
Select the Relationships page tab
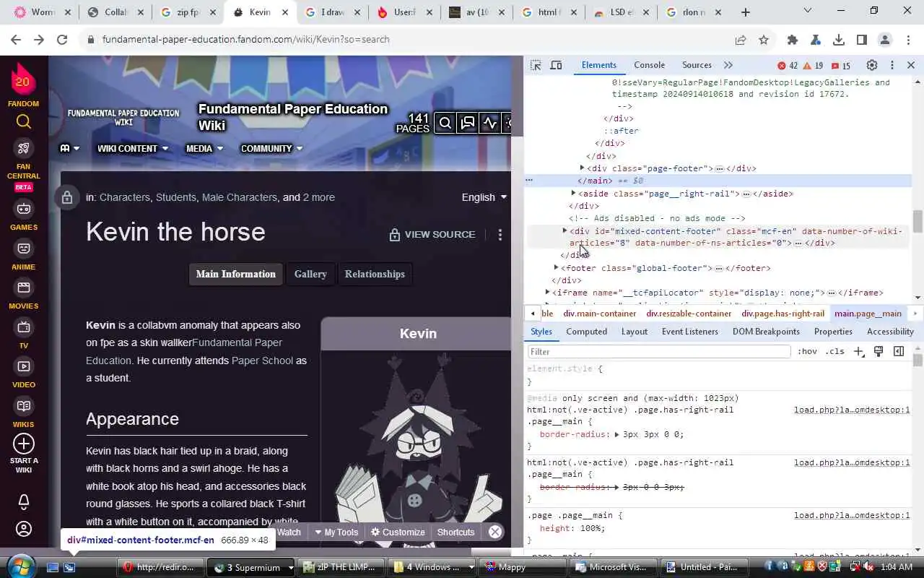point(375,274)
